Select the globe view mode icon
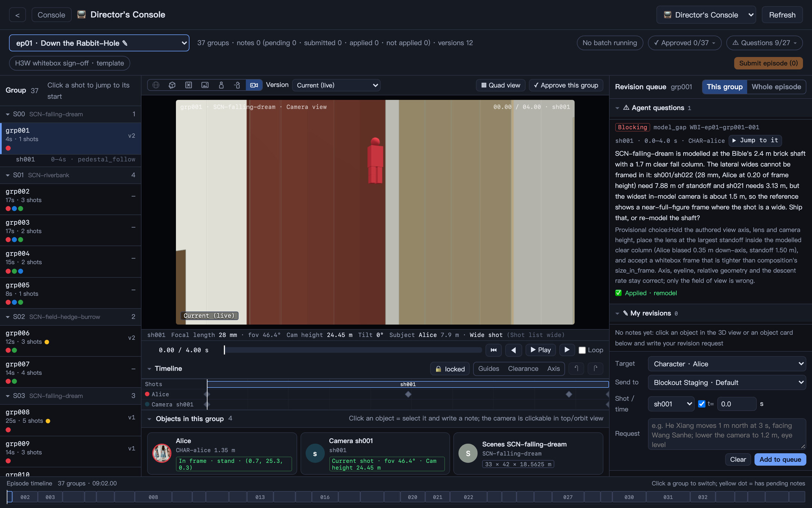The width and height of the screenshot is (812, 508). coord(156,85)
